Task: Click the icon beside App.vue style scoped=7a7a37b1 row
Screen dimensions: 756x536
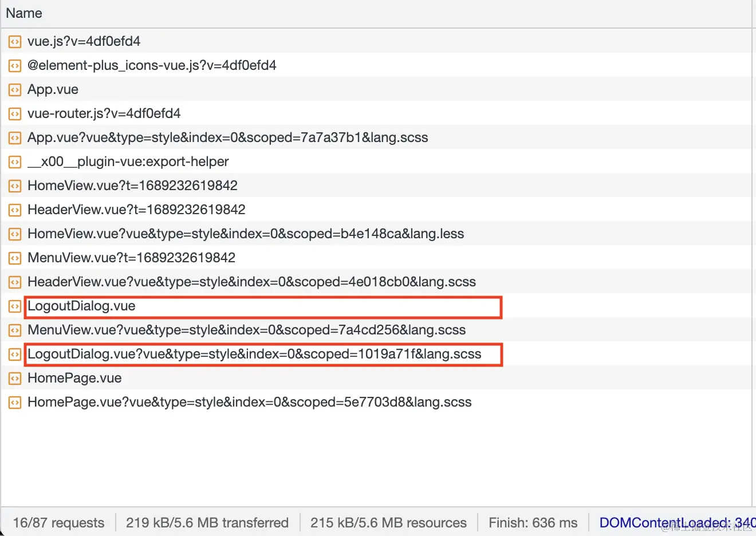Action: [15, 138]
